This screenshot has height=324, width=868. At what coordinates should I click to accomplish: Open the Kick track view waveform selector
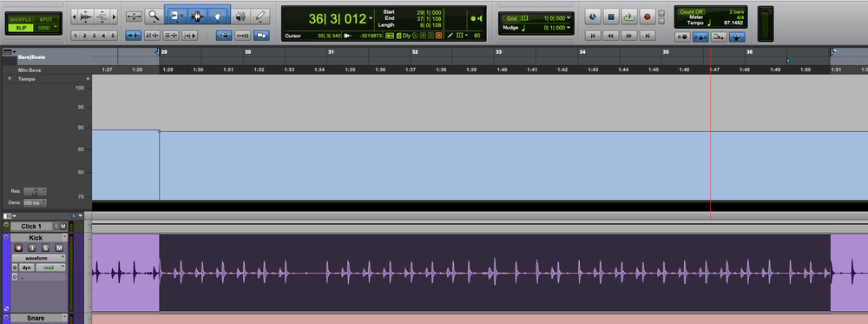click(x=38, y=257)
